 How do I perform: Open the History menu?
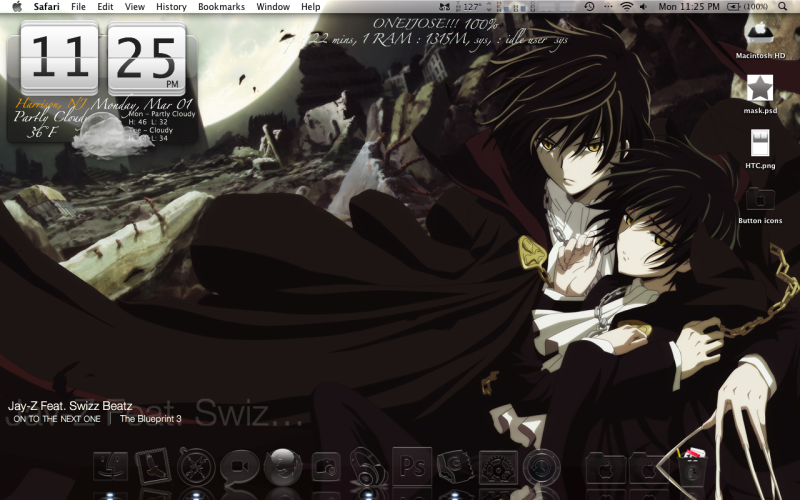coord(171,7)
